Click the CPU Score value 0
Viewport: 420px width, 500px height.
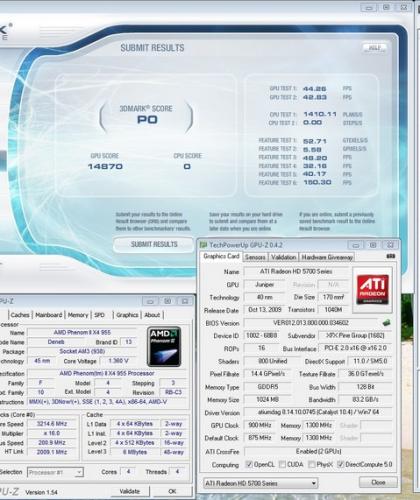coord(187,166)
